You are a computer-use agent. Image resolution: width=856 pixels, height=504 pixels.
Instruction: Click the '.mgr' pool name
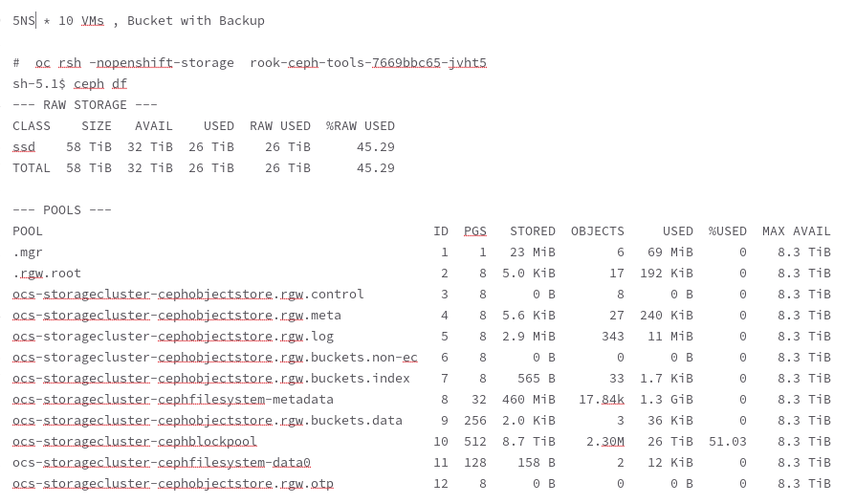tap(28, 252)
